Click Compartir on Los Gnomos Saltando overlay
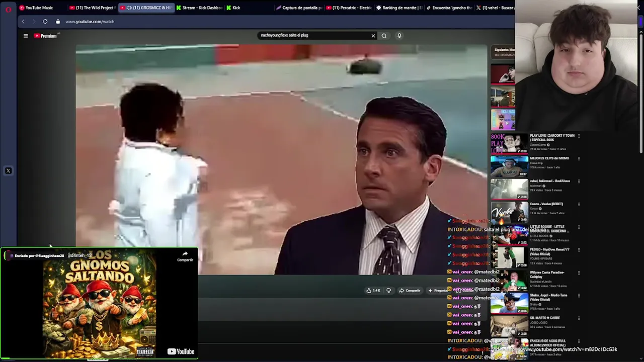 click(185, 256)
